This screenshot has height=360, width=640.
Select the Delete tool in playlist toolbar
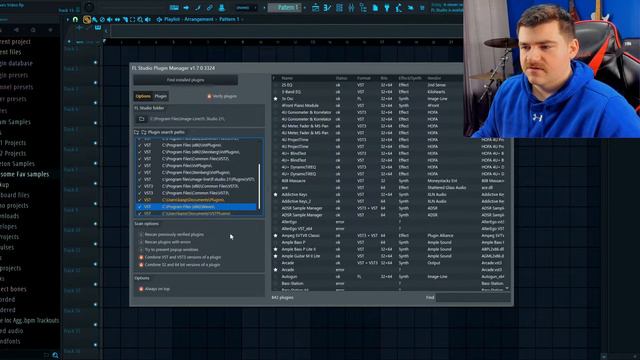[102, 19]
